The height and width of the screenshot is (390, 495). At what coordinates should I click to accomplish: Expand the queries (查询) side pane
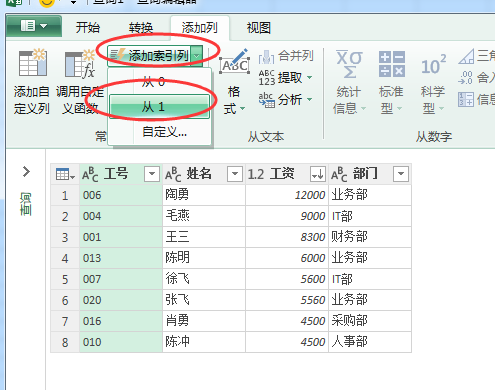26,172
